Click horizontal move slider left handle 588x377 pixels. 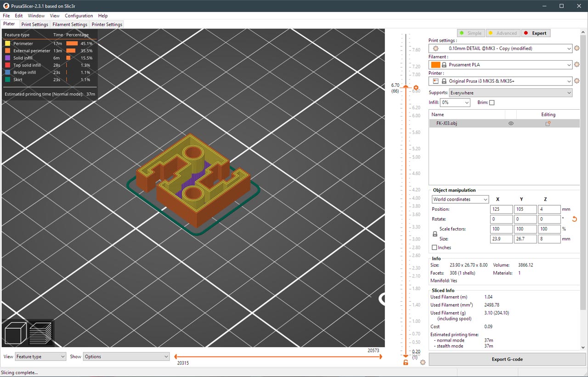pyautogui.click(x=176, y=357)
